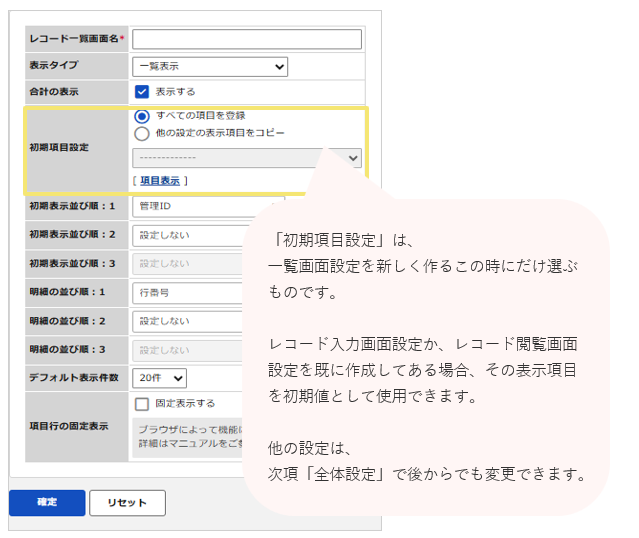Open the 明細の並び順：1 dropdown showing 行番号
This screenshot has width=639, height=538.
tap(188, 293)
